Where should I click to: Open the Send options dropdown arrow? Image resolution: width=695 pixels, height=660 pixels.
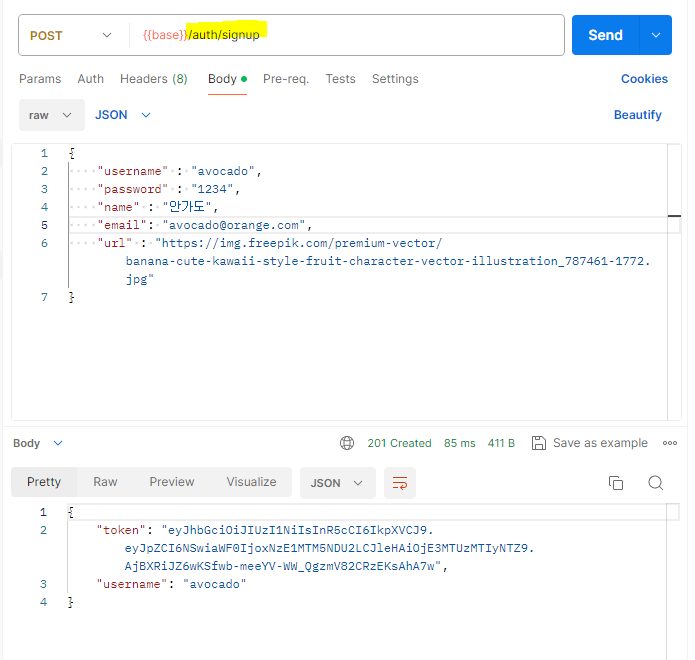(656, 35)
